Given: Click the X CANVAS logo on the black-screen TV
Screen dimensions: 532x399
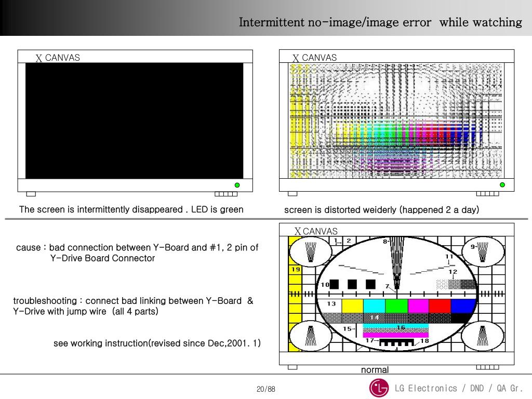Looking at the screenshot, I should click(x=58, y=58).
